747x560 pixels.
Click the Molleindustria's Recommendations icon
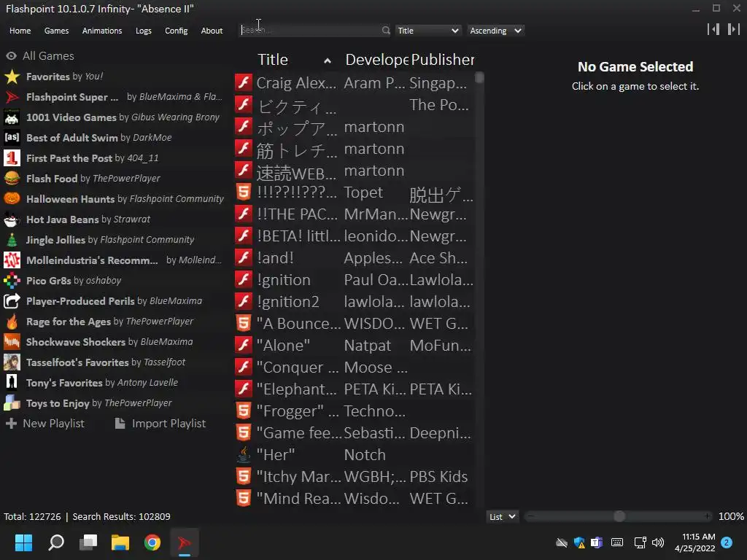click(x=12, y=260)
